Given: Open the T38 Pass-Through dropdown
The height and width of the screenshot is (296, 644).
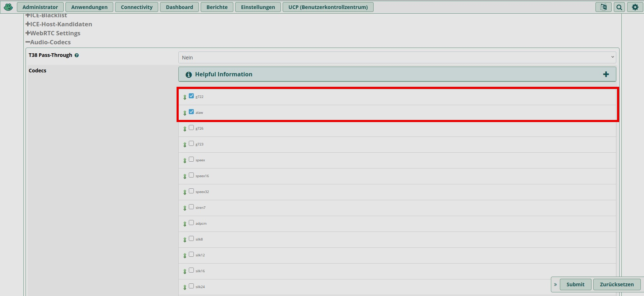Looking at the screenshot, I should coord(397,58).
